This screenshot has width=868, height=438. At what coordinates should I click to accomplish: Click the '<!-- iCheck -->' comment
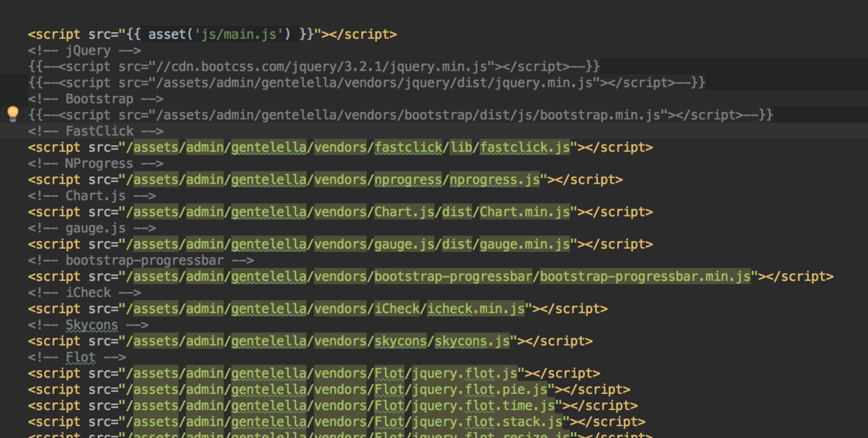(85, 292)
